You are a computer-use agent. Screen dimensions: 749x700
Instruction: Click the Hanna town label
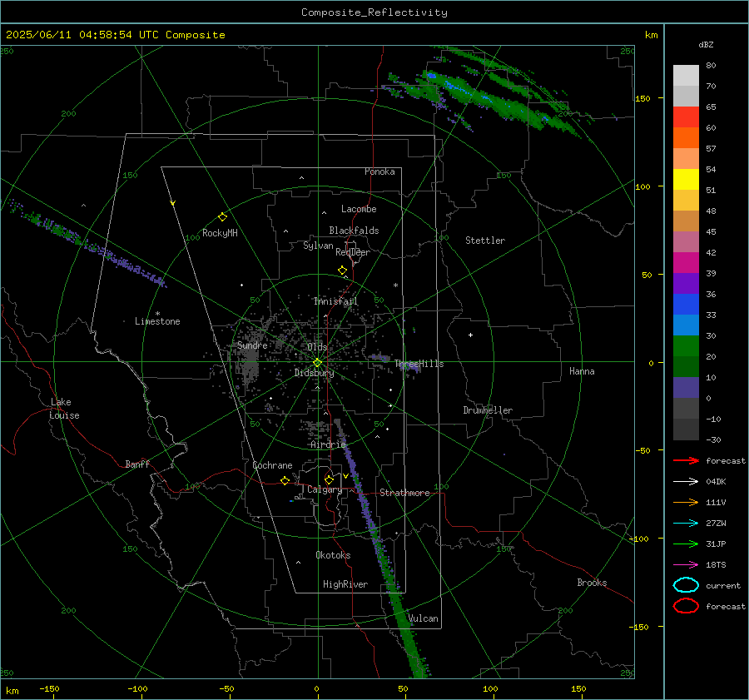tap(582, 371)
